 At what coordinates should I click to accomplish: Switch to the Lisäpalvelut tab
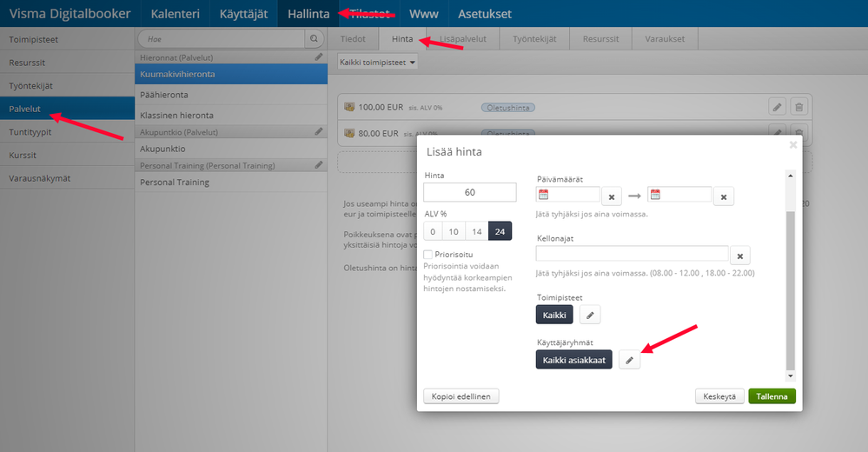(463, 39)
